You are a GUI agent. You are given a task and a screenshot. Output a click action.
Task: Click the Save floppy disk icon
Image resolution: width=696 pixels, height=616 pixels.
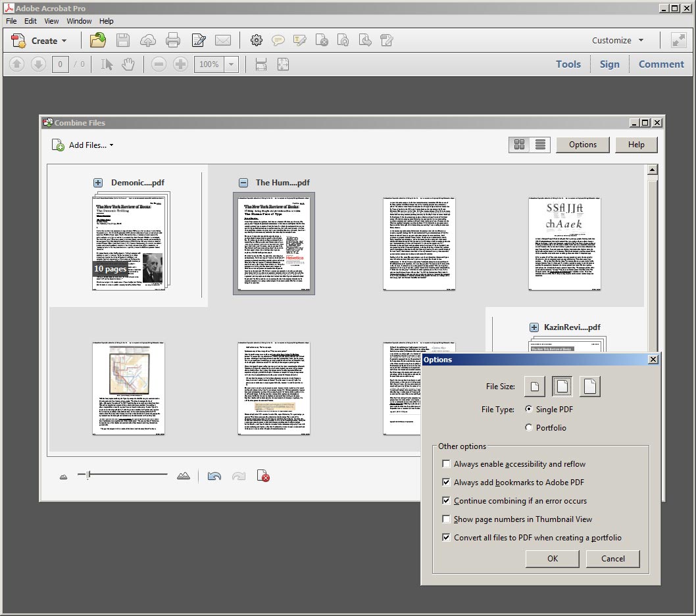coord(123,40)
